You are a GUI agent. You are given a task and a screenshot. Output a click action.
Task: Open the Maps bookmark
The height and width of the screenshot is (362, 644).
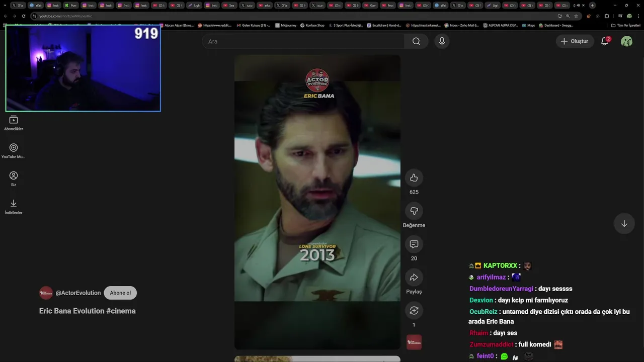(x=528, y=25)
